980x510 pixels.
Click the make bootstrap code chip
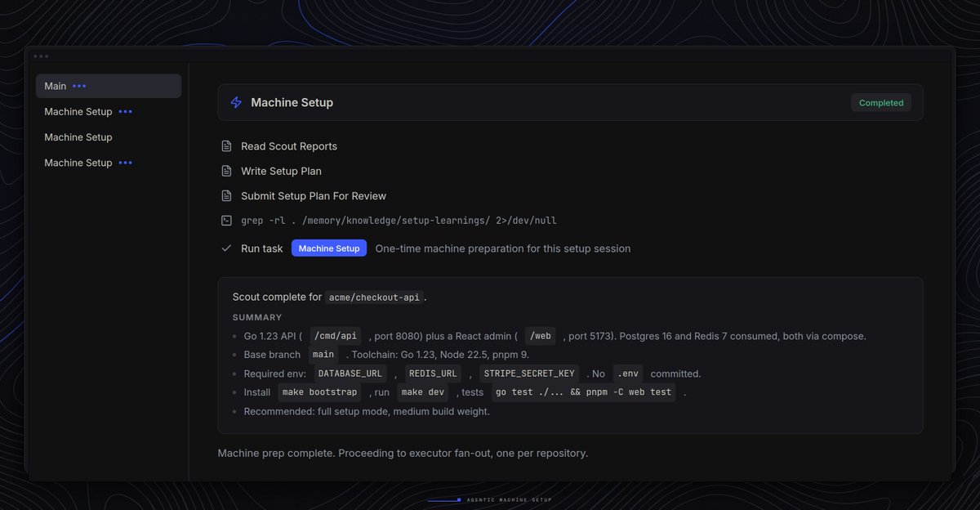(x=319, y=392)
